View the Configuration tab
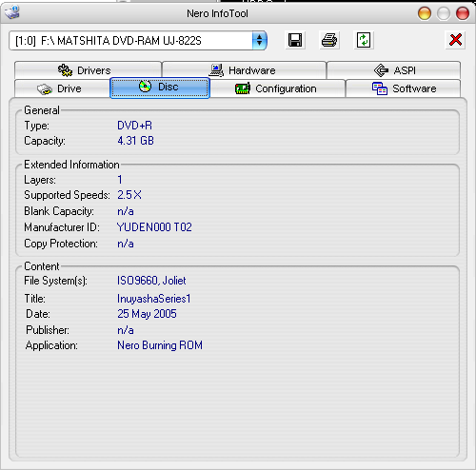Screen dimensions: 476x470 tap(277, 88)
